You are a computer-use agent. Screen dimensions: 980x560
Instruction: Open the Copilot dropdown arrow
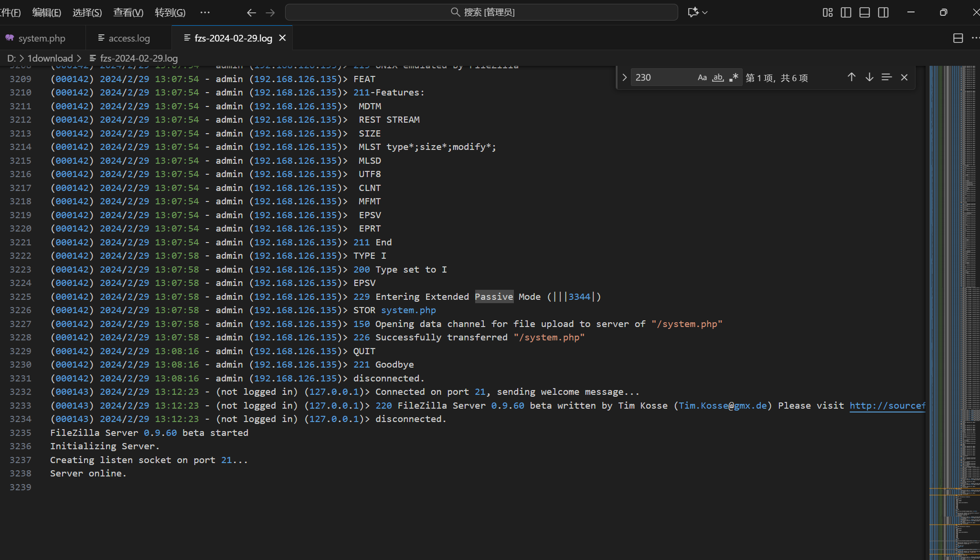click(705, 12)
